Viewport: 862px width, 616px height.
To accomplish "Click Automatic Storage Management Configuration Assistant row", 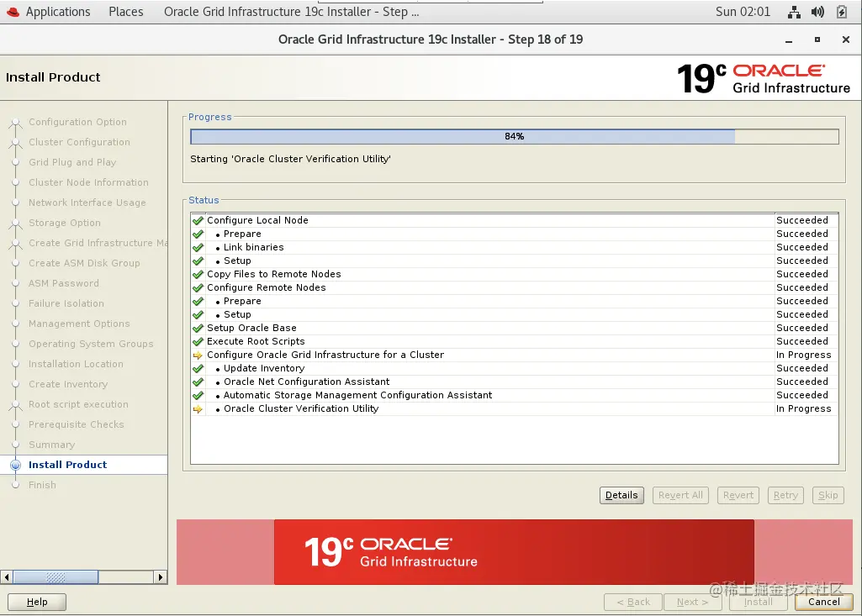I will tap(514, 395).
